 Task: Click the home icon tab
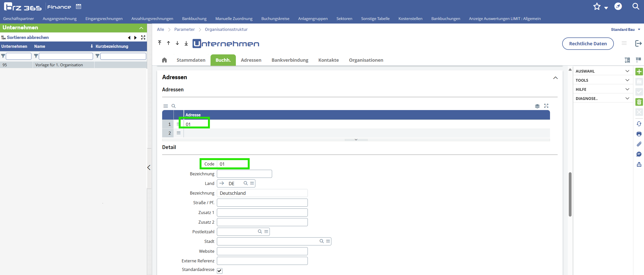tap(164, 60)
